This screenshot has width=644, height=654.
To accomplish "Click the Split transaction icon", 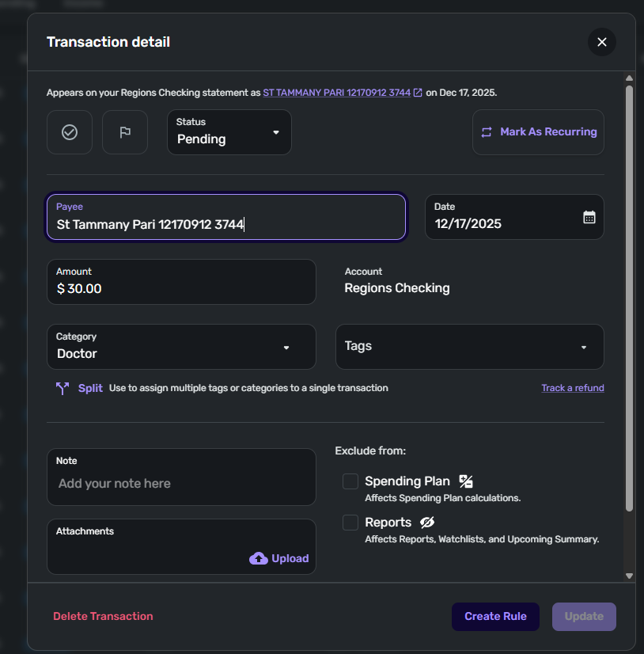I will pyautogui.click(x=63, y=388).
